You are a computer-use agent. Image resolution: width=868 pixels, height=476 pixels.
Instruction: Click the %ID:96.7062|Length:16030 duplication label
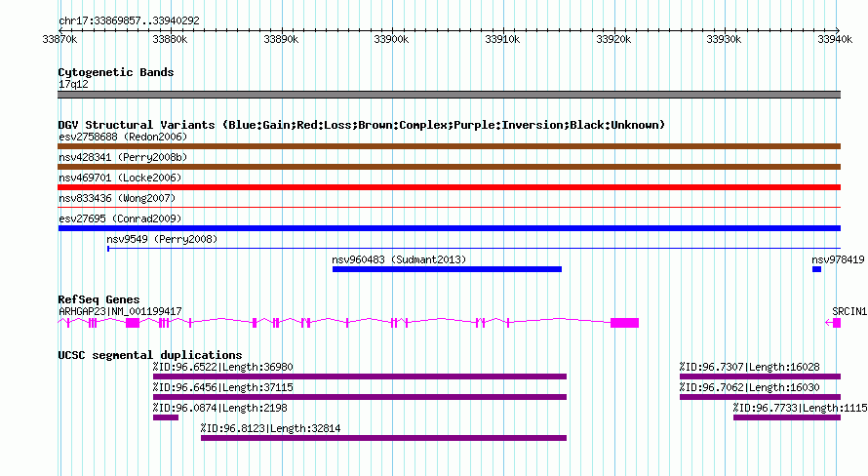750,387
